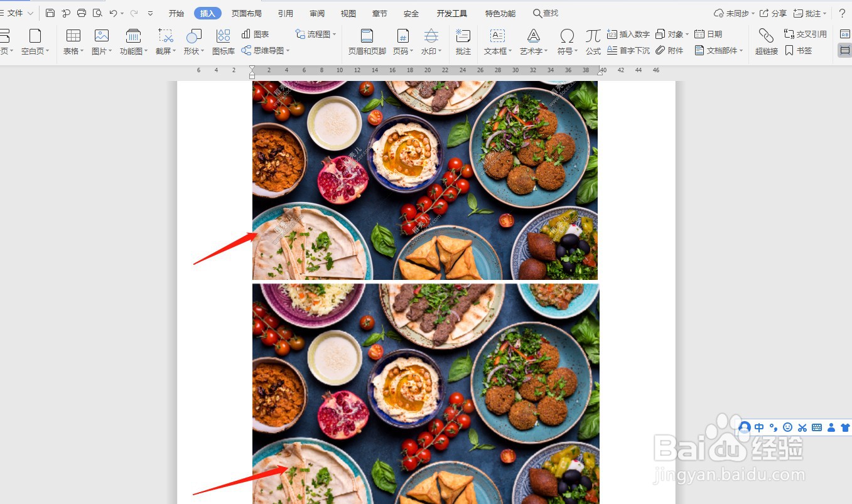Open the 开发工具 Developer tab
Image resolution: width=852 pixels, height=504 pixels.
pyautogui.click(x=452, y=13)
